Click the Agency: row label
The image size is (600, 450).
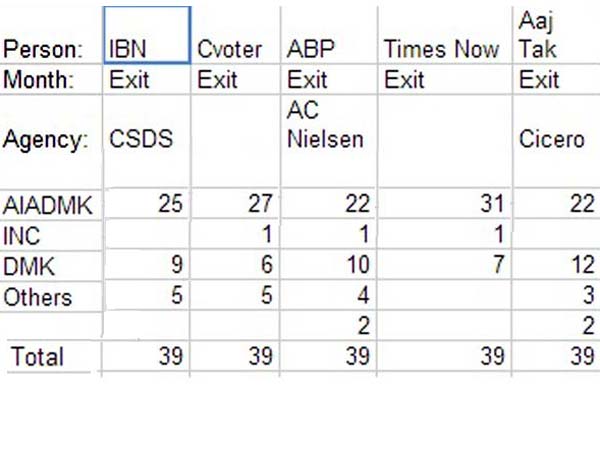tap(50, 141)
